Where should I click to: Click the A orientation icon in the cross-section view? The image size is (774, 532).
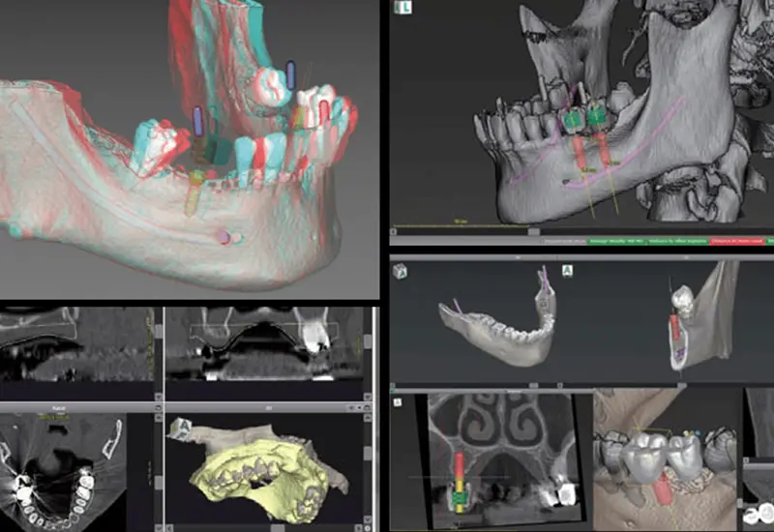click(569, 272)
